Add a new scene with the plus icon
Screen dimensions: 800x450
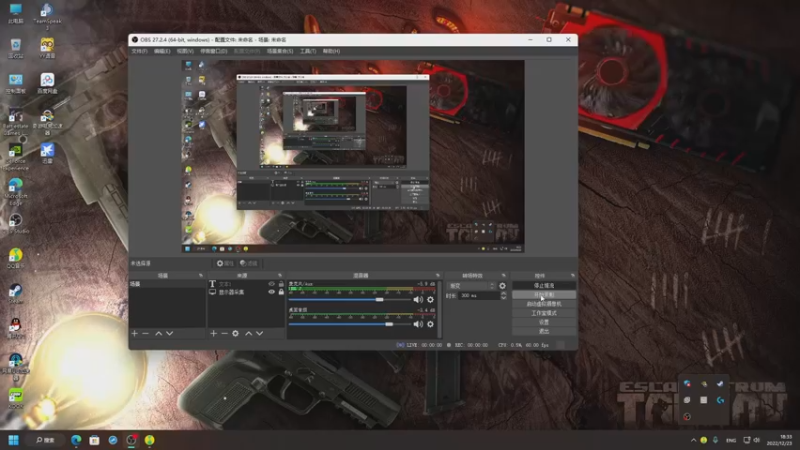[135, 333]
